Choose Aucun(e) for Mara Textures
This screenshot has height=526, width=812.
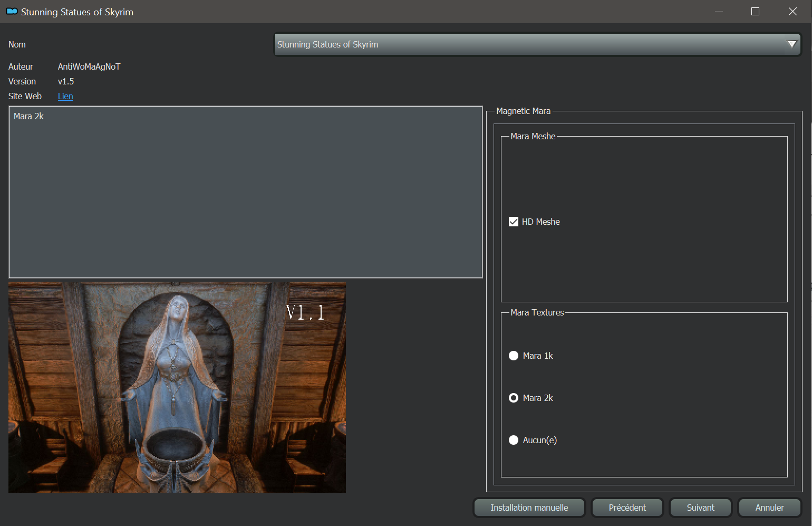point(514,440)
